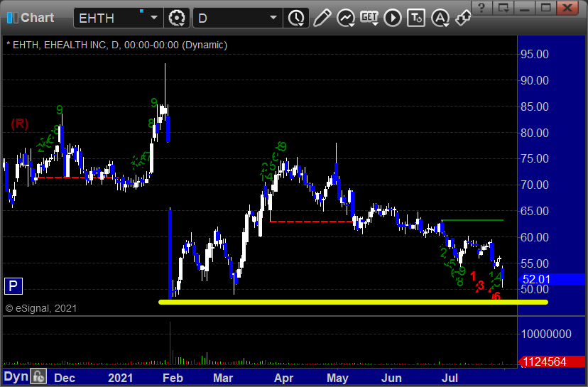Click the (R) marker on chart

[19, 124]
